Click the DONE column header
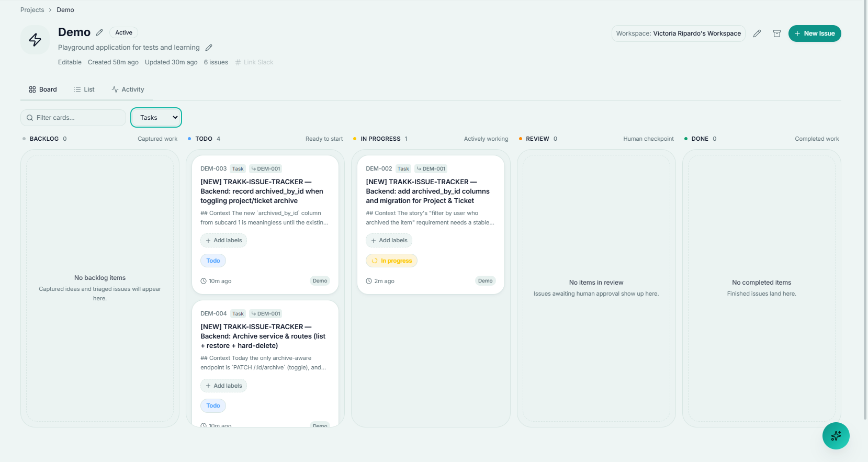Screen dimensions: 868x462 click(700, 139)
